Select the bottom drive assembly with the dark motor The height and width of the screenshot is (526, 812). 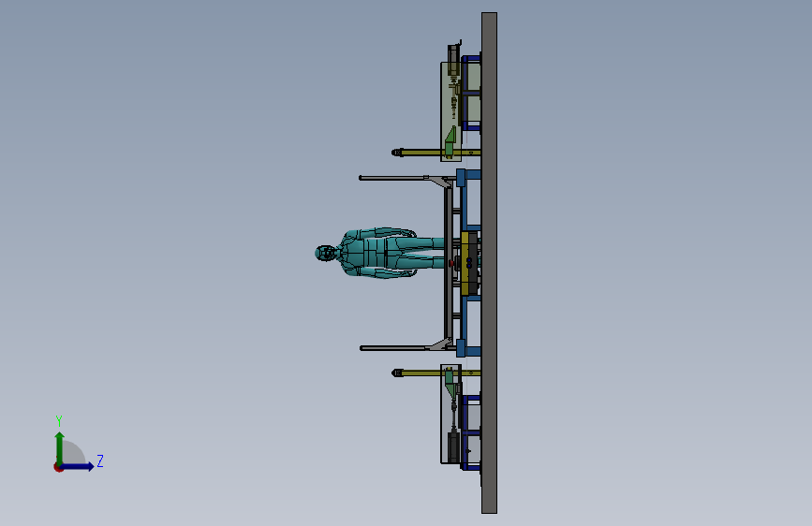(x=451, y=415)
